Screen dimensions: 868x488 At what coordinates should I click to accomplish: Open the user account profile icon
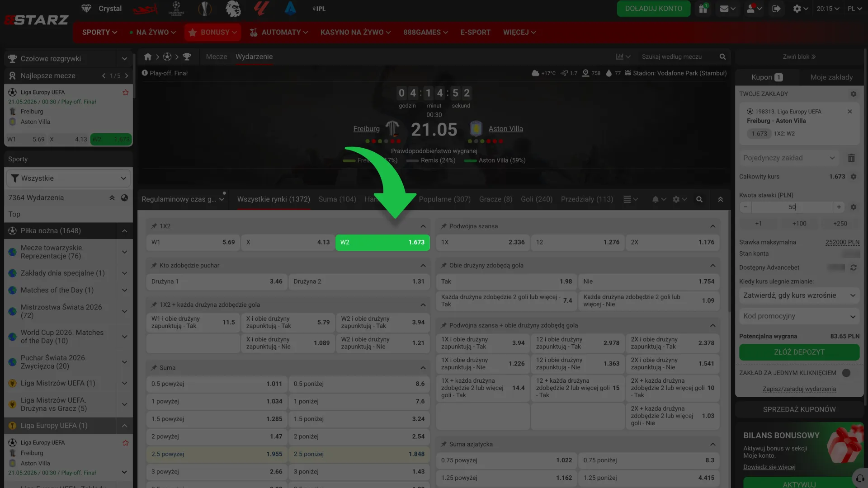pos(754,9)
